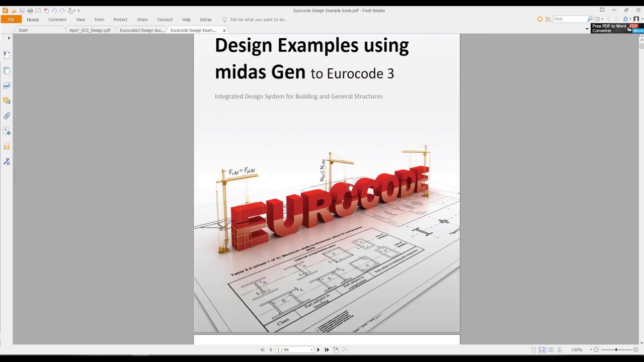Click the zoom out minus button
Screen dimensions: 644x362
596,349
